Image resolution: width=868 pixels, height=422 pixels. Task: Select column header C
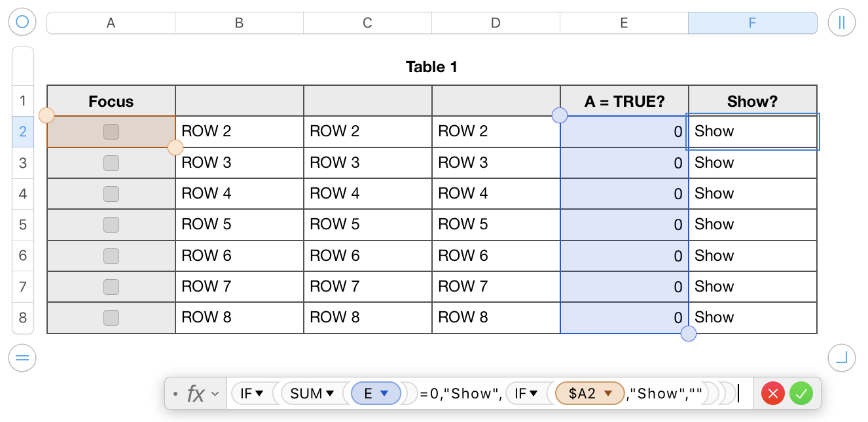[367, 23]
